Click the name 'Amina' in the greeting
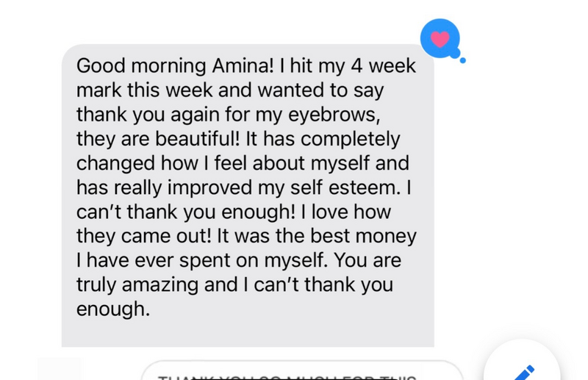The width and height of the screenshot is (588, 380). pos(243,65)
